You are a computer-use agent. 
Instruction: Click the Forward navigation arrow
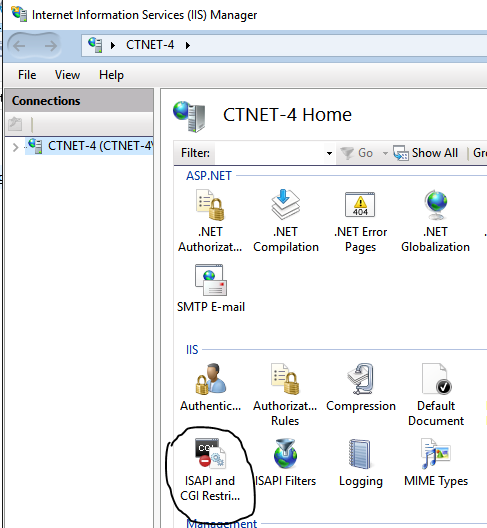[51, 45]
